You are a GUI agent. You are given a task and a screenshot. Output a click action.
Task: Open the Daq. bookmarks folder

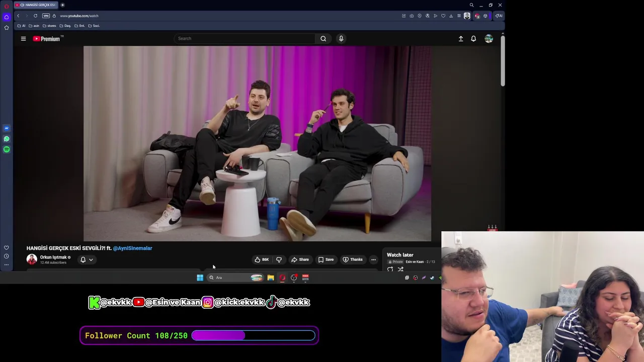(x=65, y=26)
